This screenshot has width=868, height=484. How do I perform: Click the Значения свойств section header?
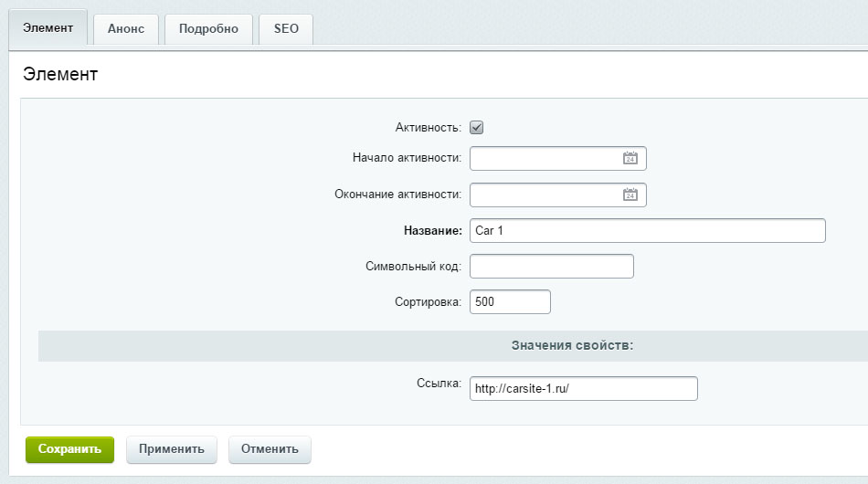point(571,346)
